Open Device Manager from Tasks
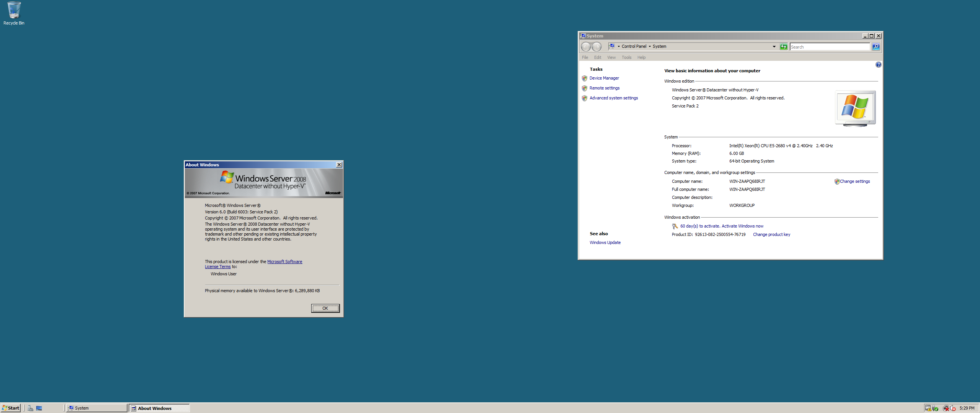The width and height of the screenshot is (980, 413). pyautogui.click(x=604, y=78)
